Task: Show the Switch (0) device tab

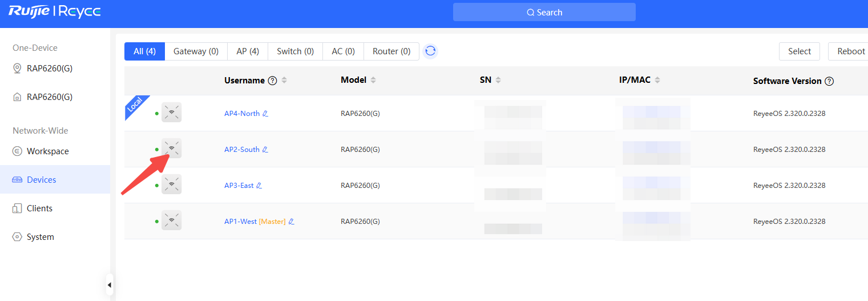Action: coord(295,51)
